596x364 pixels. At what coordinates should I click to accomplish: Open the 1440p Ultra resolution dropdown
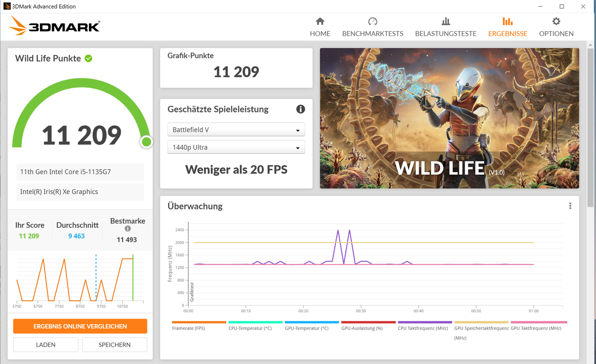236,147
